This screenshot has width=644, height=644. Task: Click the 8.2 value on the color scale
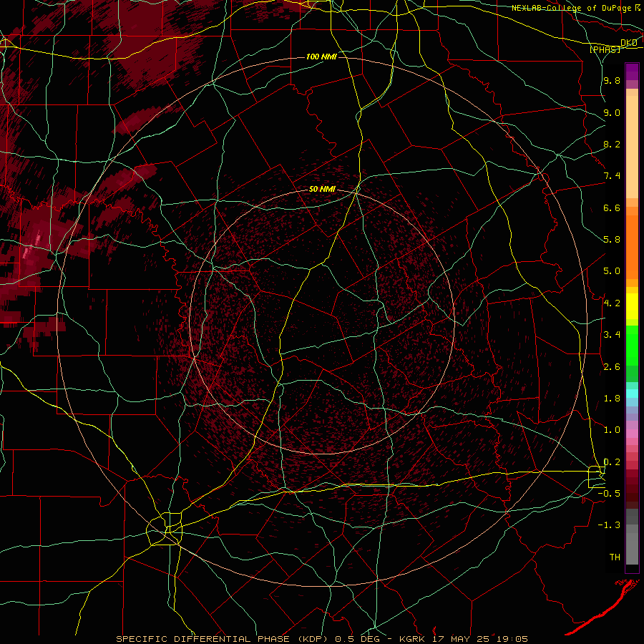(612, 144)
